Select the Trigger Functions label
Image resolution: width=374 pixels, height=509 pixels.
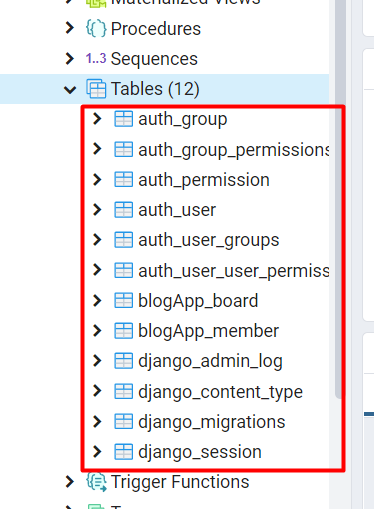click(x=180, y=482)
